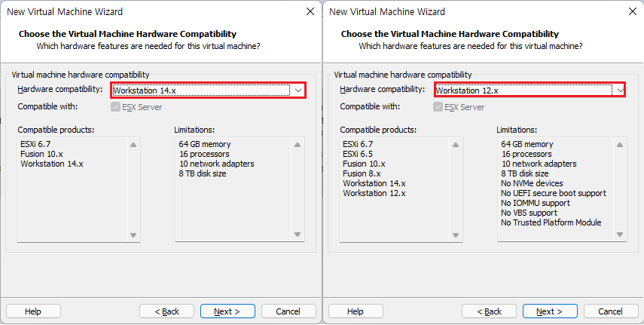Open the Workstation 12.x hardware compatibility dropdown

(530, 90)
